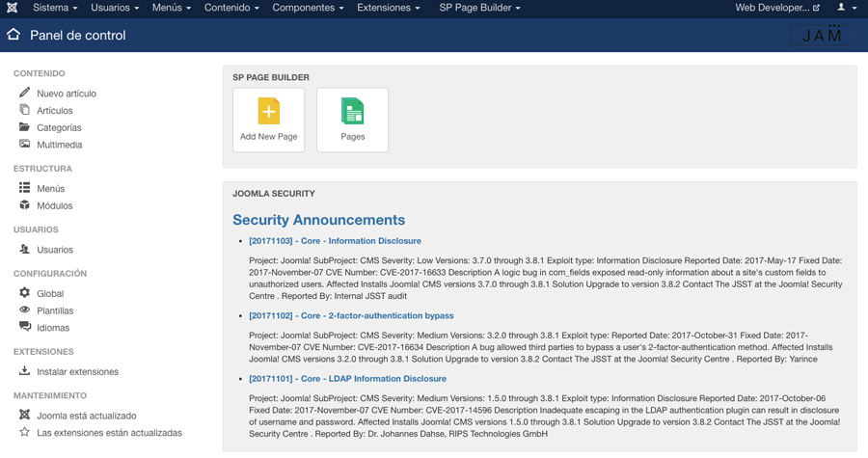Click the list icon next to Menús
The height and width of the screenshot is (458, 868).
(24, 187)
